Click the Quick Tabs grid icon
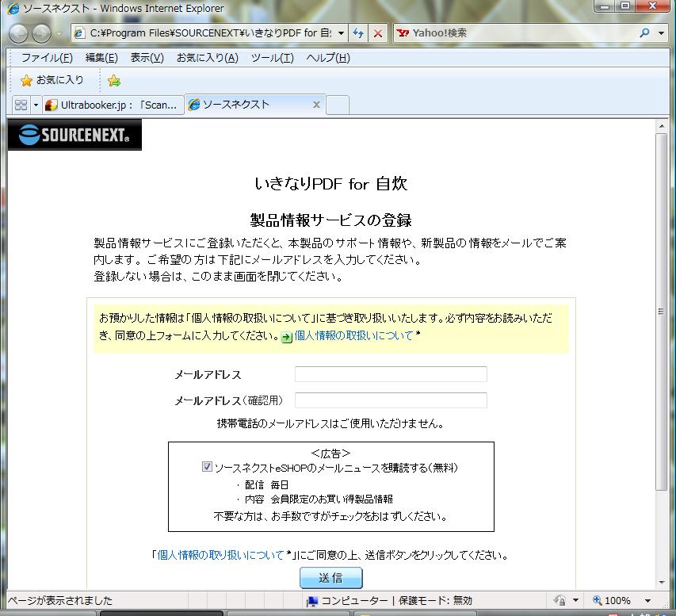Image resolution: width=676 pixels, height=616 pixels. coord(21,105)
